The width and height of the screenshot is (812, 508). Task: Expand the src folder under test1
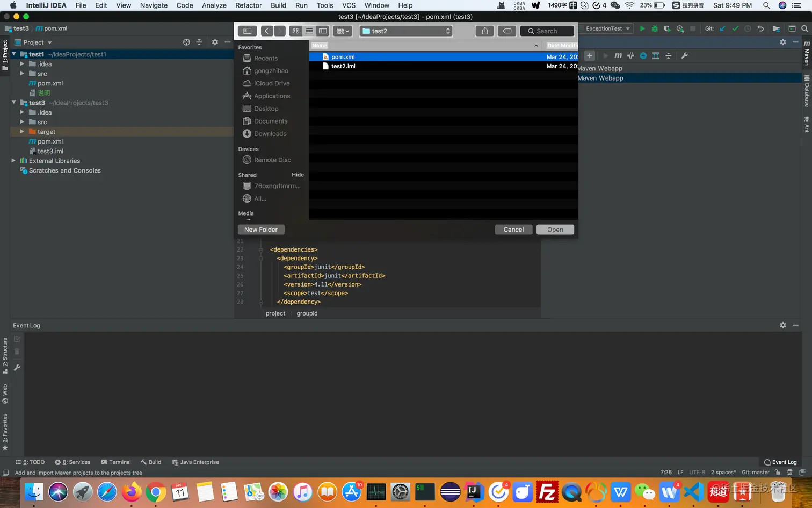point(22,74)
